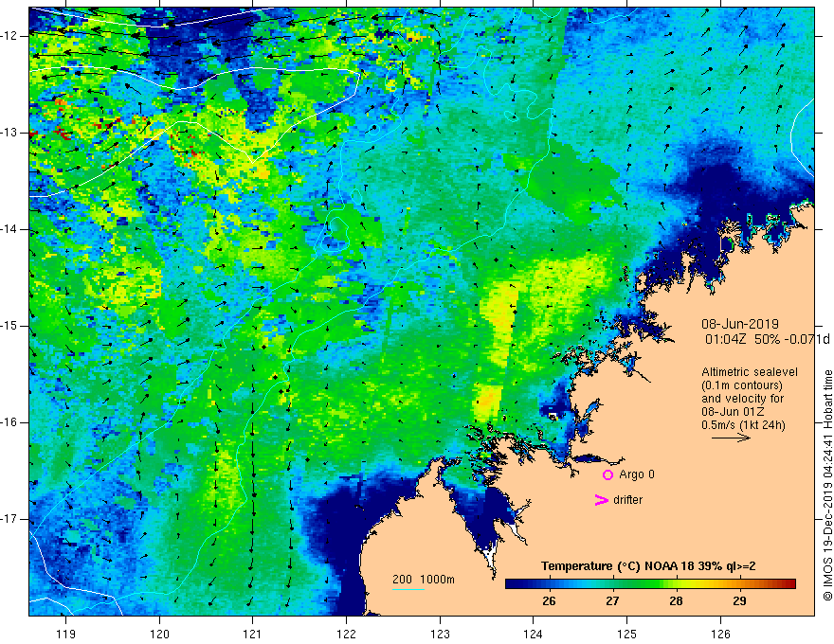Click longitude label 126 on bottom axis
Image resolution: width=834 pixels, height=644 pixels.
pos(720,634)
